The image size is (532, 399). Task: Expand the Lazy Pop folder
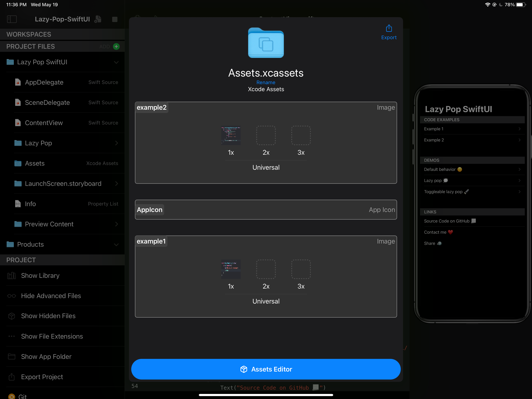(x=116, y=143)
